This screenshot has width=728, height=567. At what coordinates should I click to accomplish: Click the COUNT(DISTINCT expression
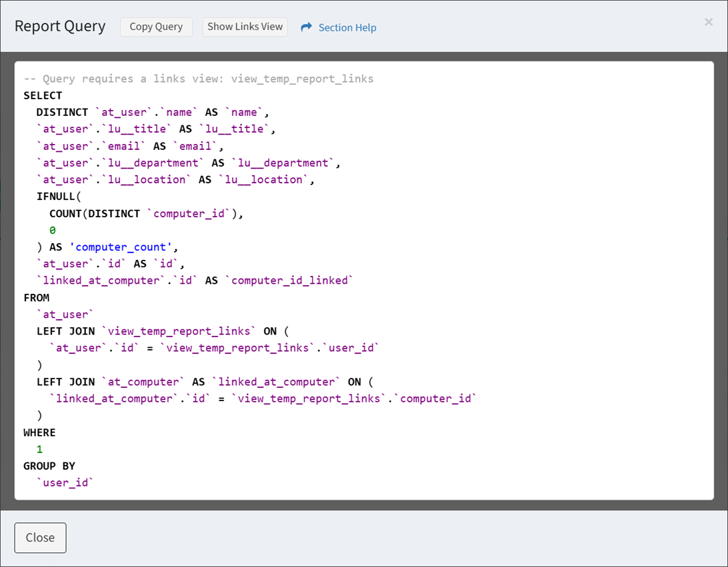95,214
